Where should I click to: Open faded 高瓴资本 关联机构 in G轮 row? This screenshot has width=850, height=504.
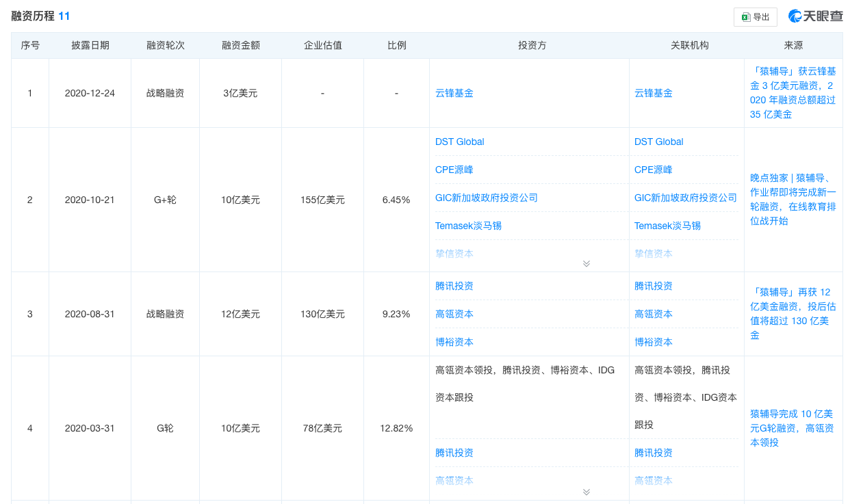[x=654, y=481]
